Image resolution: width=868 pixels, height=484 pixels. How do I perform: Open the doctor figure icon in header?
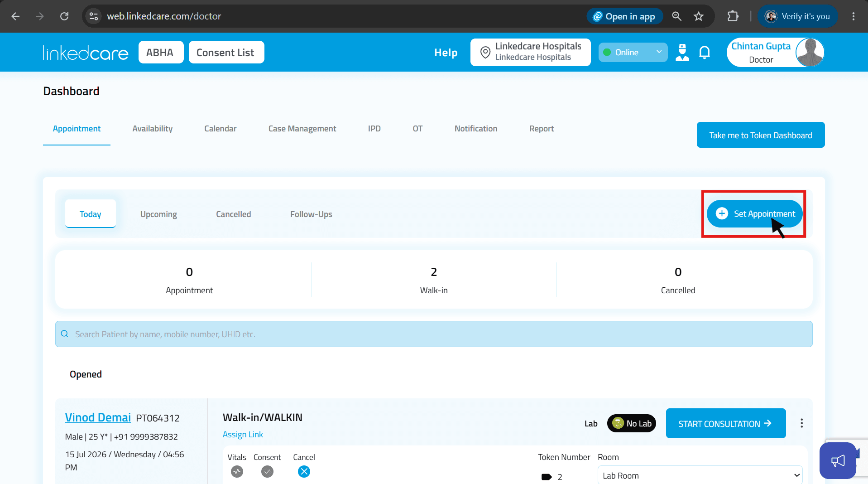[x=682, y=52]
